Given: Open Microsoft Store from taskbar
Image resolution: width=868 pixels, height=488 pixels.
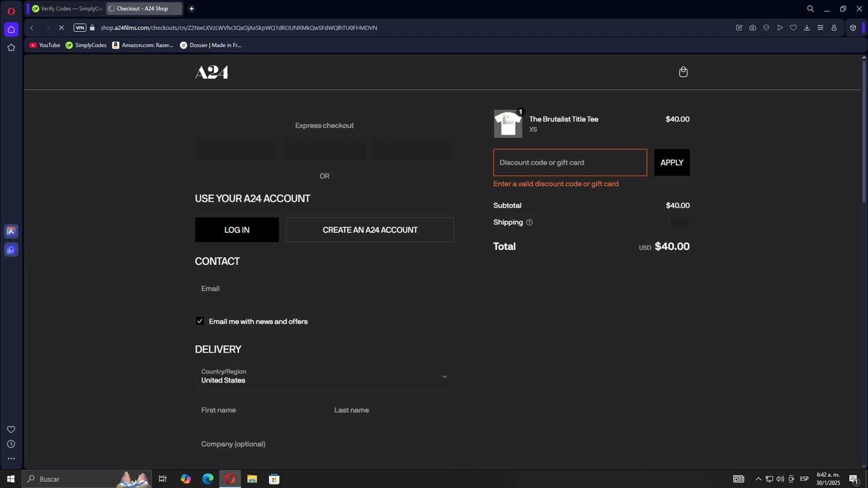Looking at the screenshot, I should pyautogui.click(x=274, y=479).
